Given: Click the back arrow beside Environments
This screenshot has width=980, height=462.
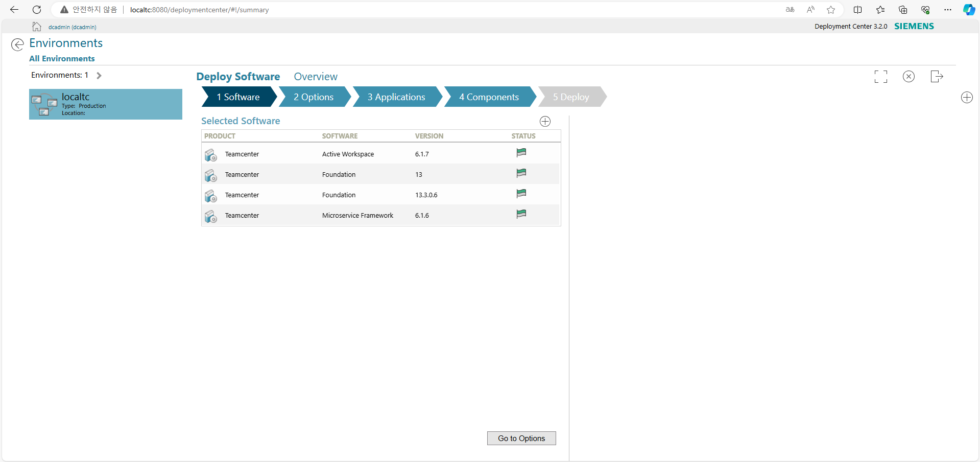Looking at the screenshot, I should 17,45.
